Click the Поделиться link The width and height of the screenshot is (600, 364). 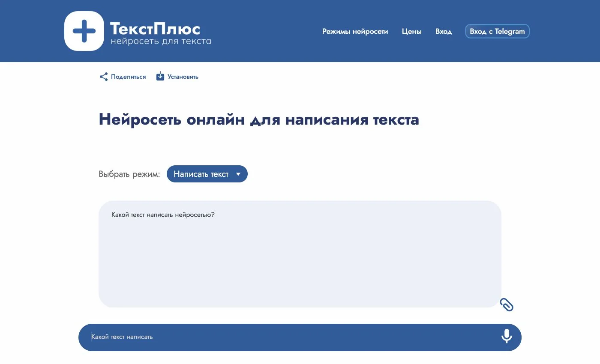(128, 77)
